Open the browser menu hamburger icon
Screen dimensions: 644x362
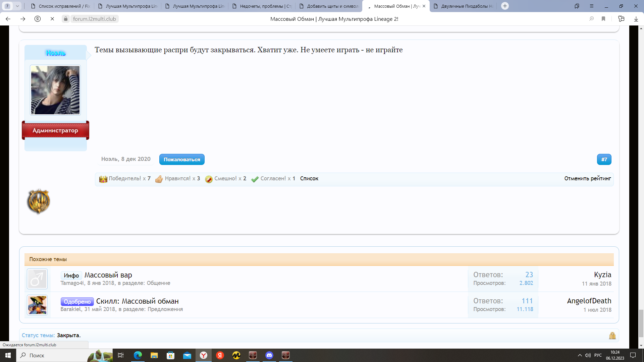tap(592, 6)
